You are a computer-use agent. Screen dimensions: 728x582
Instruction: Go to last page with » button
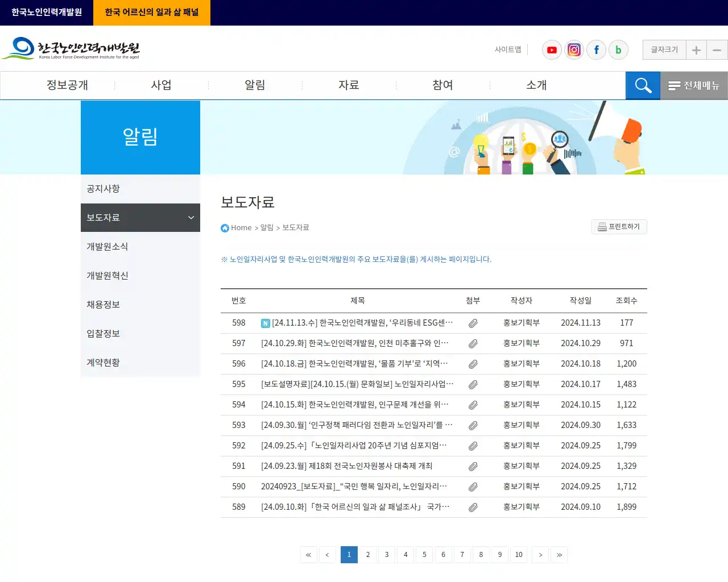tap(559, 555)
